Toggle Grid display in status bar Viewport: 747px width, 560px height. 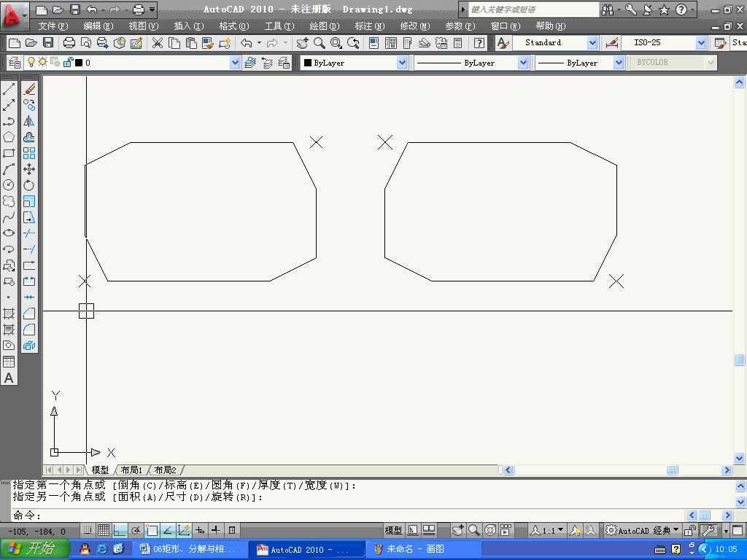(104, 530)
